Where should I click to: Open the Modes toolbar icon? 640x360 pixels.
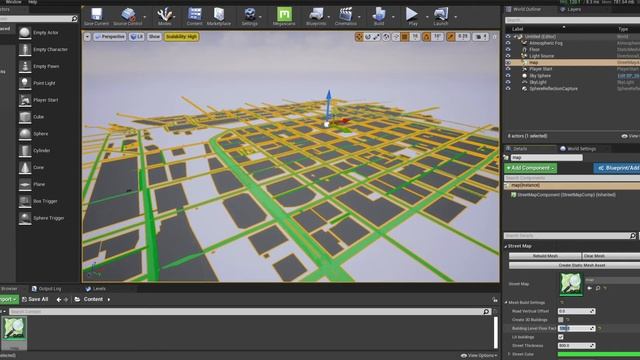(x=164, y=14)
